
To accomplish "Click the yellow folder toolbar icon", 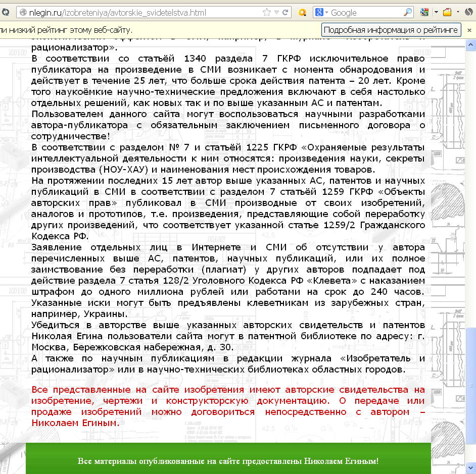I will (x=447, y=13).
